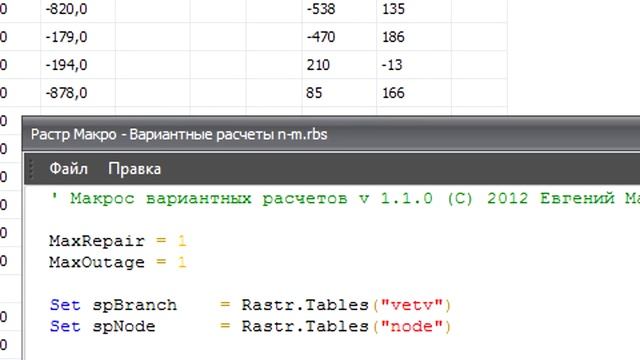
Task: Click the "vetv" string literal
Action: point(411,305)
